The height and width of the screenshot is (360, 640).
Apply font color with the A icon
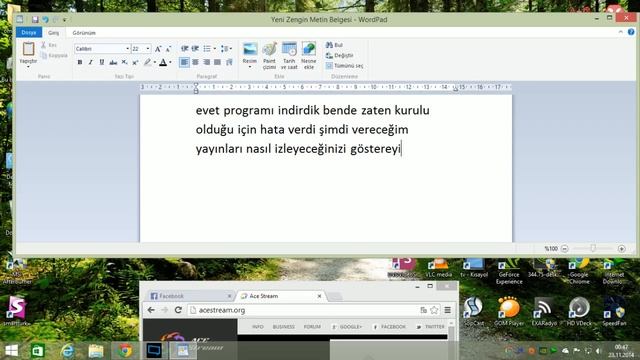163,62
